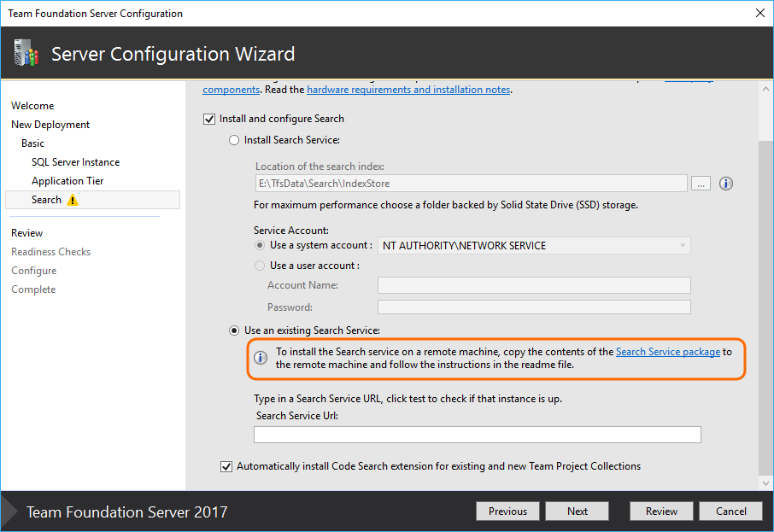Click the text 'For maximum performance choose a folder backed by Solid State Drive (SSD) storage.'
774x532 pixels.
446,205
